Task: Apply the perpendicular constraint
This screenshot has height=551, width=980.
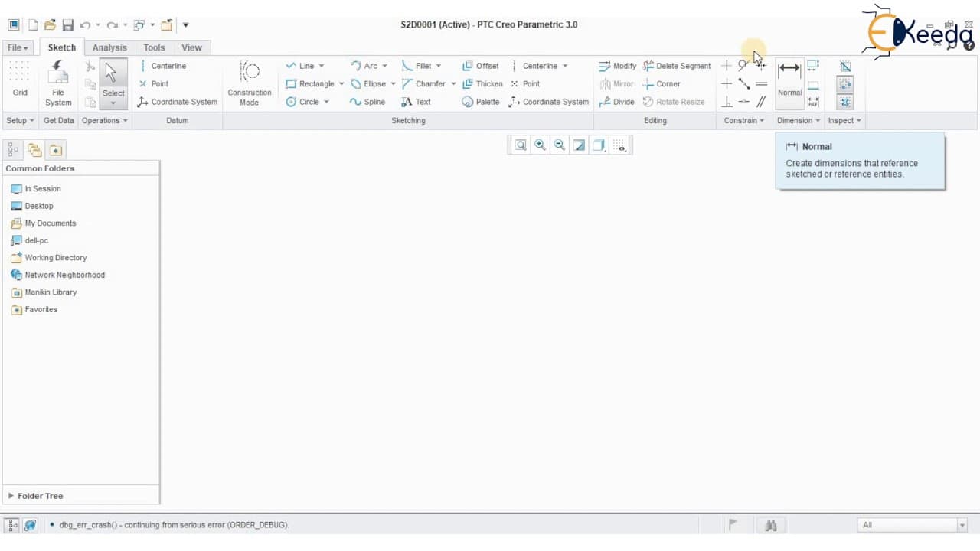Action: [727, 102]
